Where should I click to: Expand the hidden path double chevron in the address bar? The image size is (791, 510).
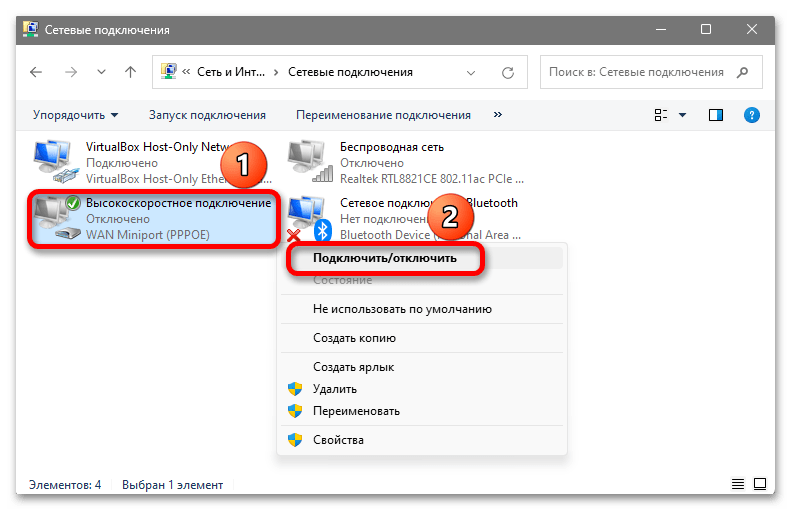pyautogui.click(x=186, y=72)
